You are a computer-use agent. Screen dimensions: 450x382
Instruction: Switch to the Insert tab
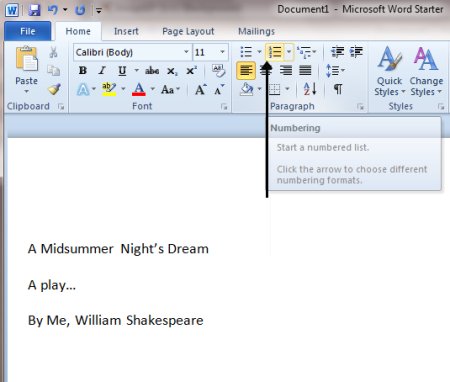click(126, 31)
